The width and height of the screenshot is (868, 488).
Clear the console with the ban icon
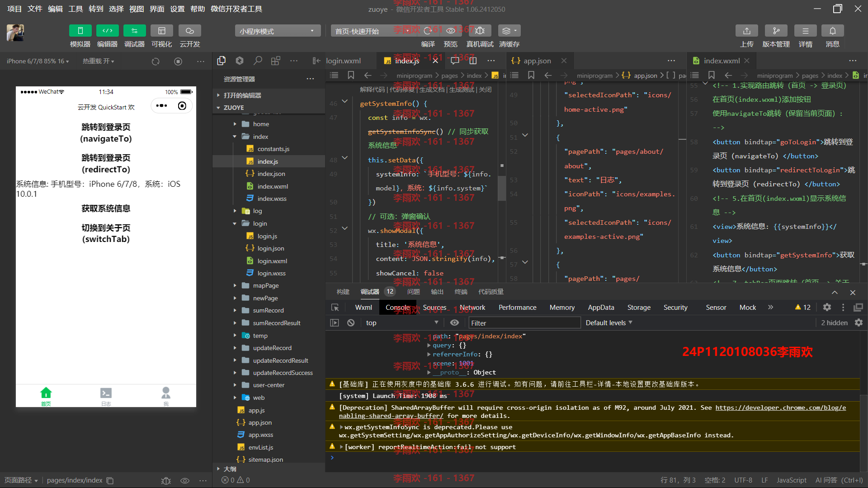click(351, 322)
